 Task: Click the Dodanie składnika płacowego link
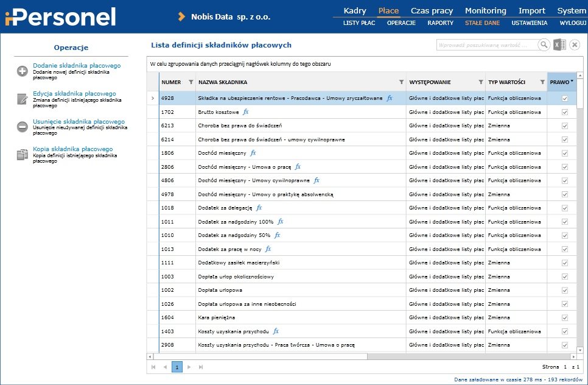point(77,65)
